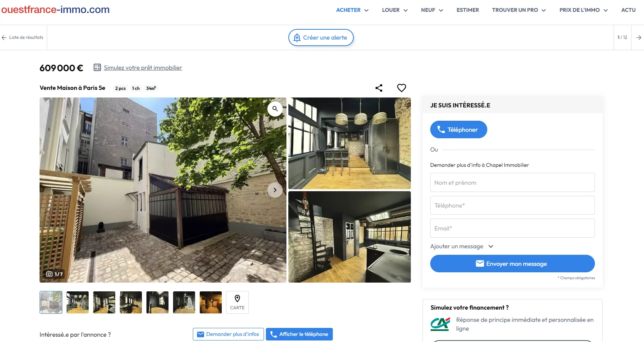Click Demander plus d'infos button
The width and height of the screenshot is (644, 342).
(228, 334)
